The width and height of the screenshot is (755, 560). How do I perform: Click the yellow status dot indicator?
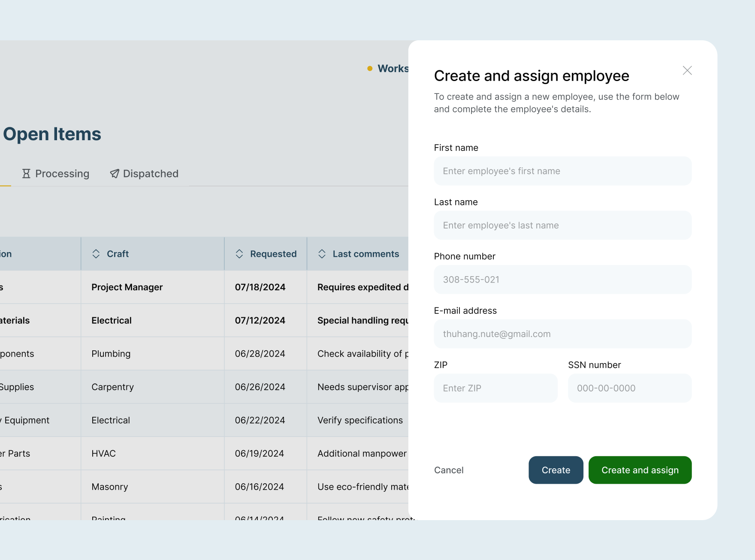(370, 69)
